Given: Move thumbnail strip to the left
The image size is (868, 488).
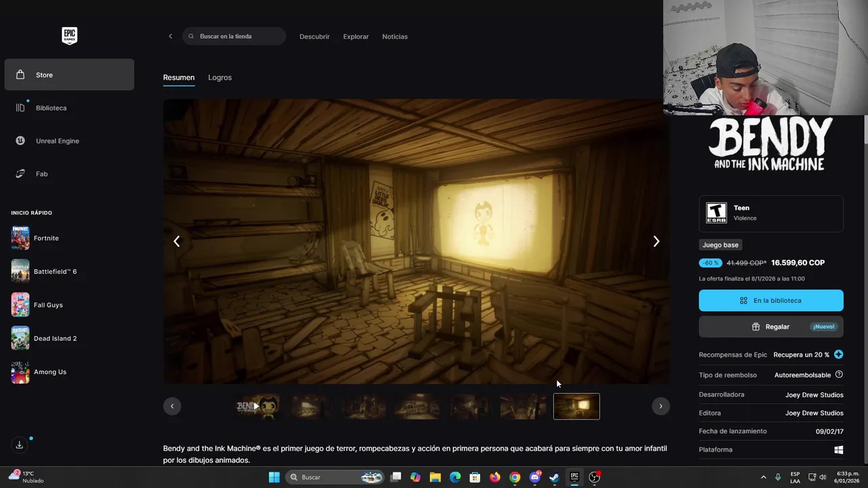Looking at the screenshot, I should point(172,406).
